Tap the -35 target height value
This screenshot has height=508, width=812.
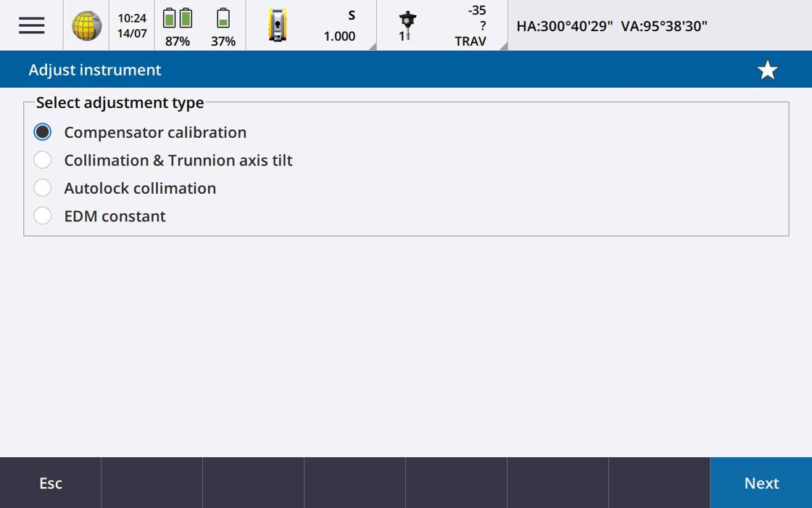point(476,11)
